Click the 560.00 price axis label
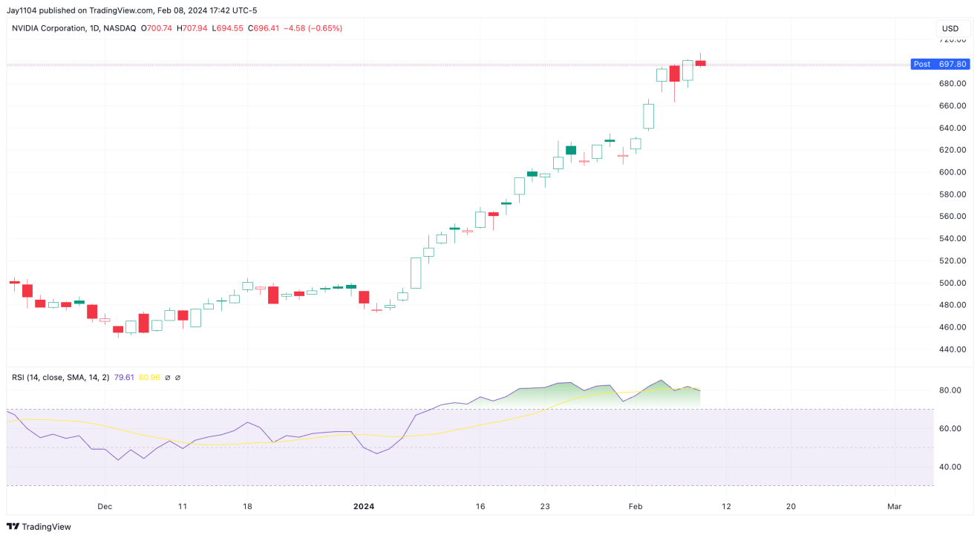 point(953,217)
